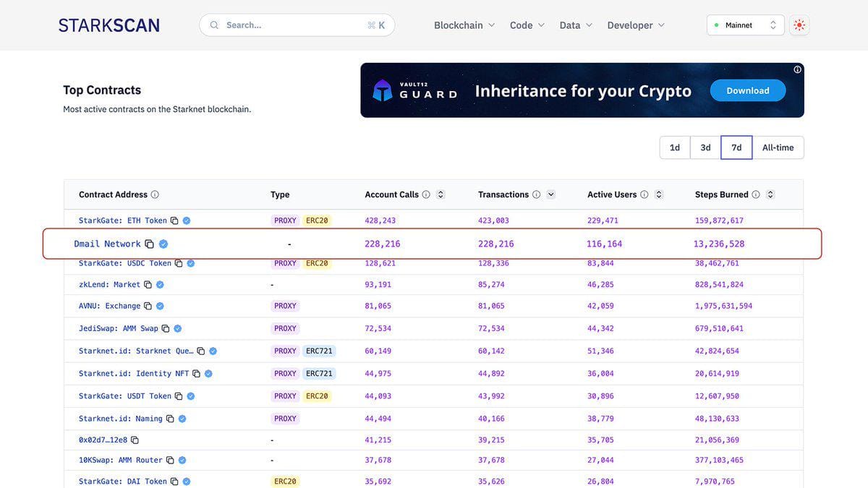
Task: Click Steps Burned value 1,975,631,594
Action: [x=723, y=306]
